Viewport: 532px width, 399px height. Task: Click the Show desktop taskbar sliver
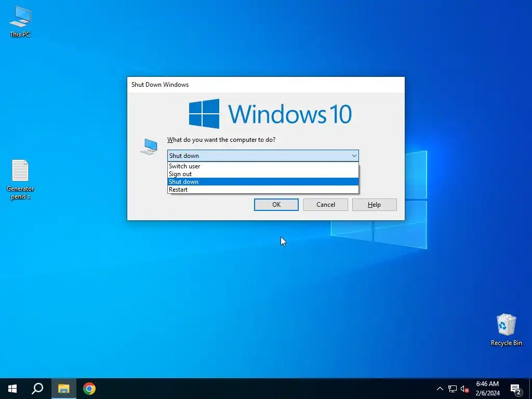tap(530, 389)
